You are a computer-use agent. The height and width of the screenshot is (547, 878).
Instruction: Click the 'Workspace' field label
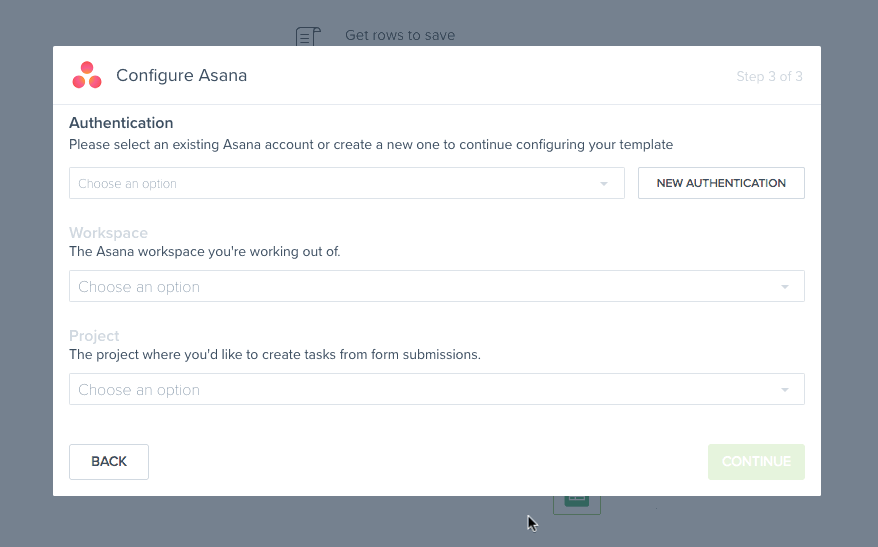click(108, 232)
